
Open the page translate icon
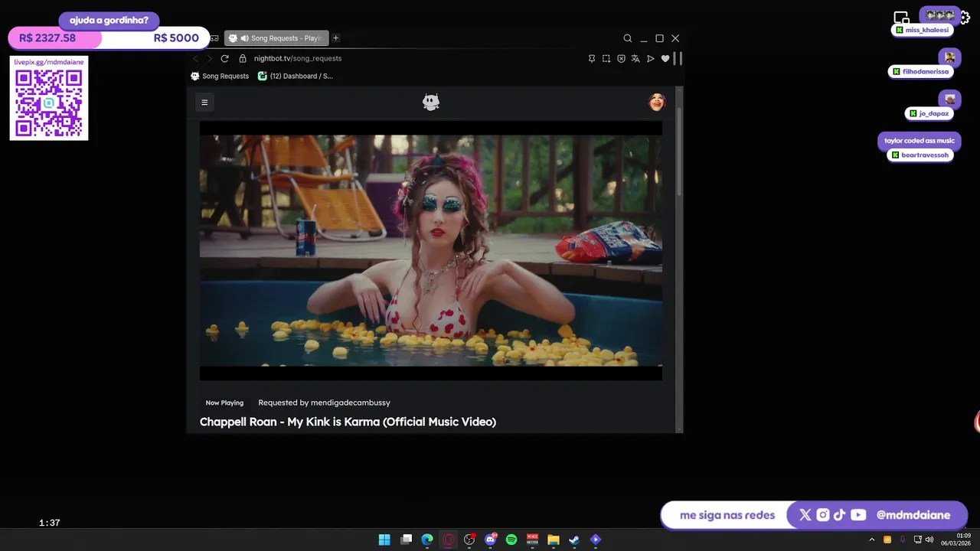click(x=635, y=58)
